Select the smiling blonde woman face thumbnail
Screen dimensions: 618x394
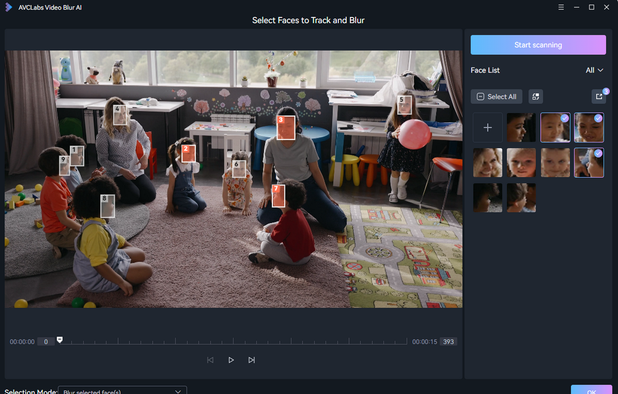tap(488, 163)
